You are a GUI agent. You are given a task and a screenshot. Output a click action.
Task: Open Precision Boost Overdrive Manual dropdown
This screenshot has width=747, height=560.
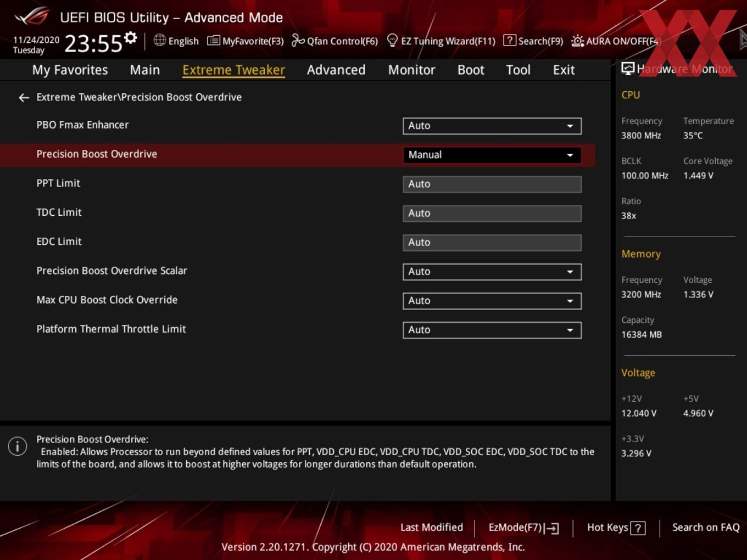coord(492,155)
